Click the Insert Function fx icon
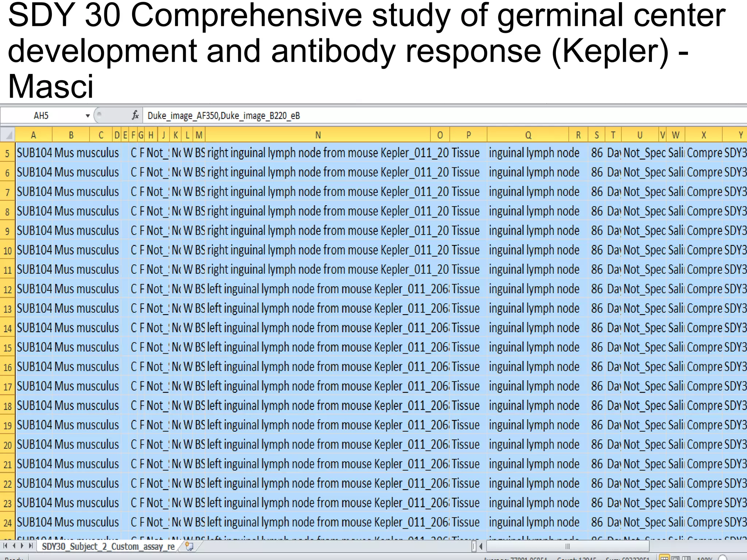Image resolution: width=747 pixels, height=560 pixels. tap(135, 116)
